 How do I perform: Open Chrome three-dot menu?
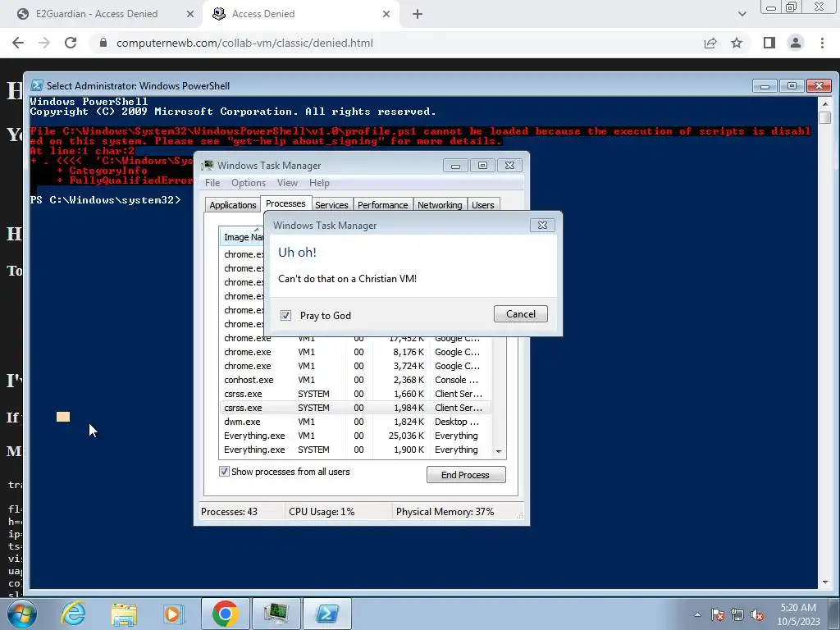(822, 43)
